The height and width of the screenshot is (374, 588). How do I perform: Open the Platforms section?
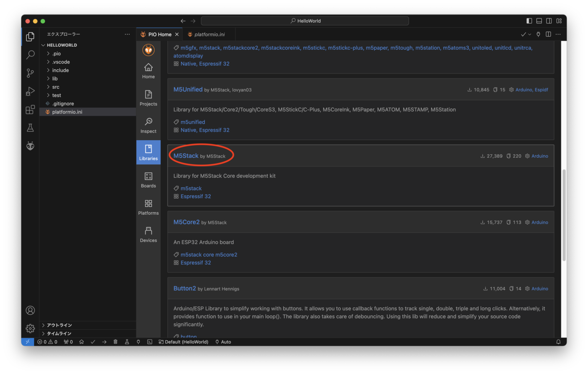(x=148, y=207)
